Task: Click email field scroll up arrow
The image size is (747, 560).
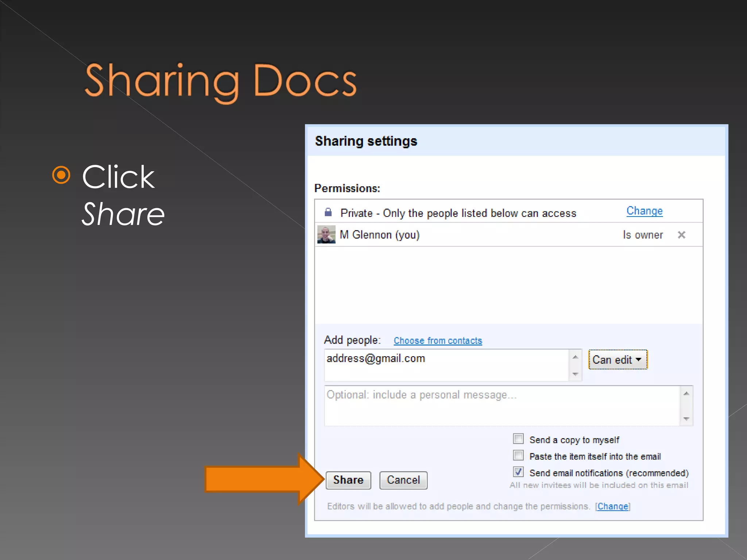Action: [575, 357]
